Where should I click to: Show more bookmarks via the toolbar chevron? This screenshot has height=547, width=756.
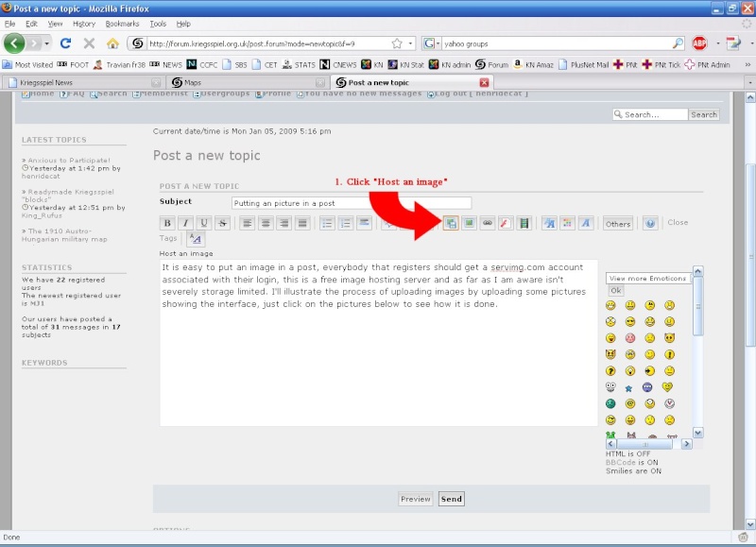coord(747,64)
